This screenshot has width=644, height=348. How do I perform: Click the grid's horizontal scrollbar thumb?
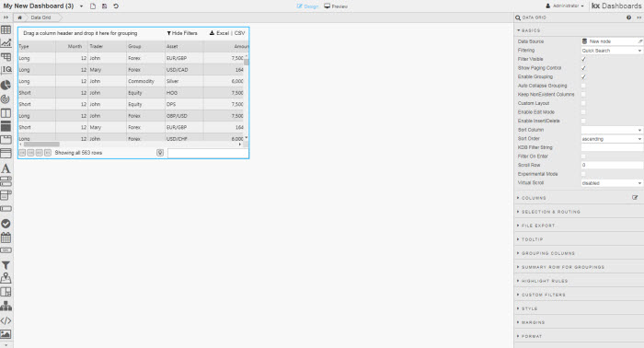click(41, 145)
